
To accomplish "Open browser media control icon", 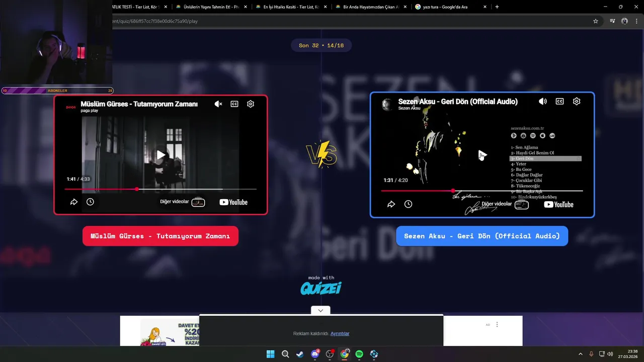I will coord(612,21).
